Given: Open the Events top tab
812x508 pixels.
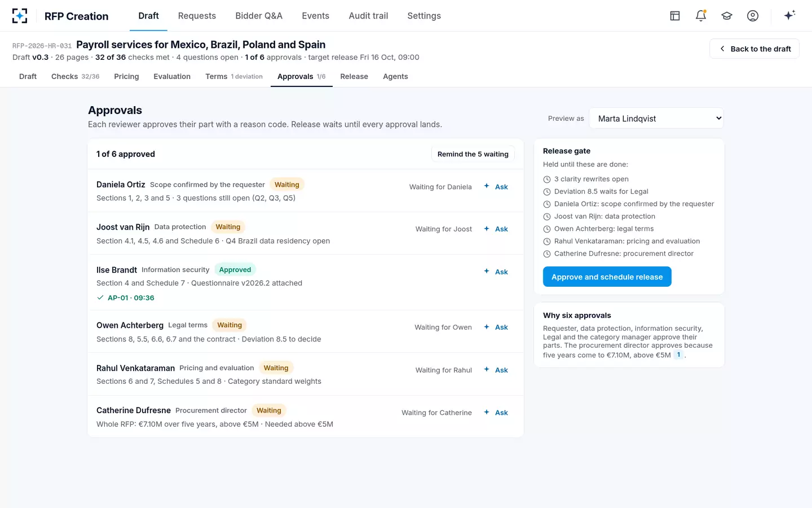Looking at the screenshot, I should [x=315, y=16].
